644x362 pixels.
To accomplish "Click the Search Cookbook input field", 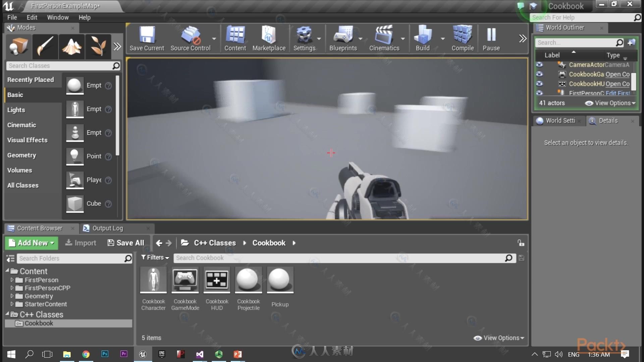I will [x=342, y=258].
